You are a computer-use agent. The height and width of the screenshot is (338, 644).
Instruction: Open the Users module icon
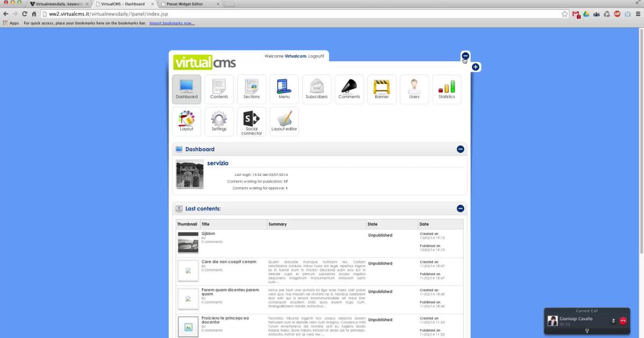pos(414,89)
